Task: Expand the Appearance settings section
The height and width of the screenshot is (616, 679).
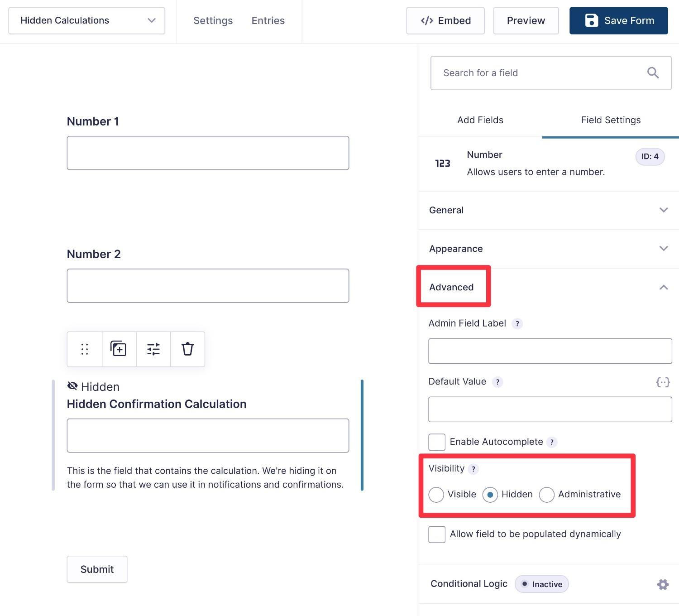Action: tap(548, 249)
